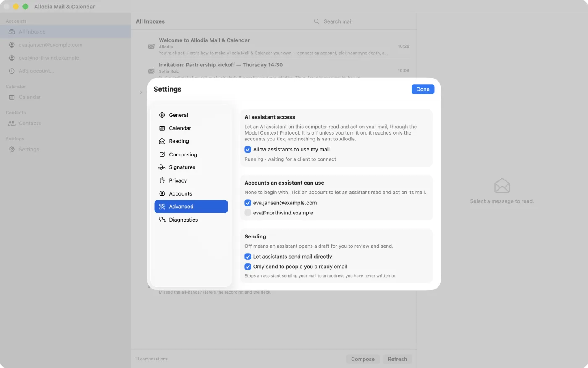Open Signatures via its signature icon

162,167
